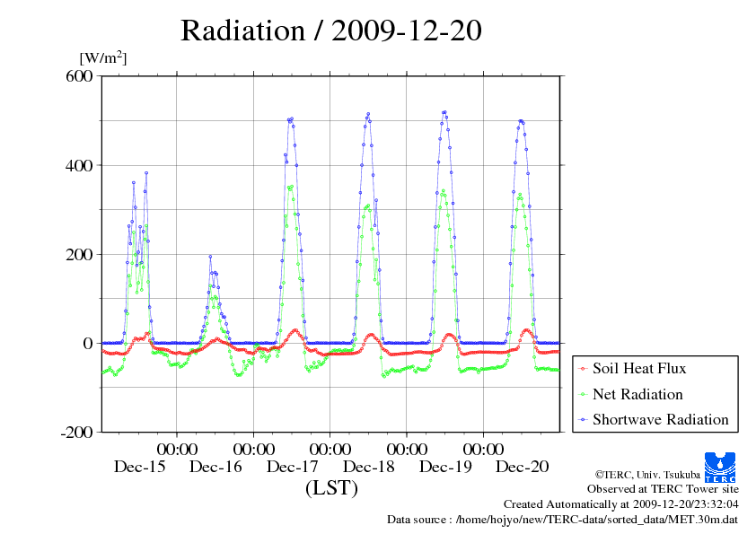Click the -200 y-axis label
The width and height of the screenshot is (756, 534).
76,433
